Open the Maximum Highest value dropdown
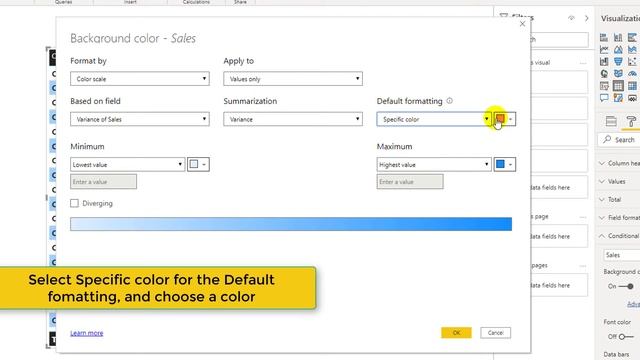Image resolution: width=640 pixels, height=360 pixels. [x=434, y=164]
